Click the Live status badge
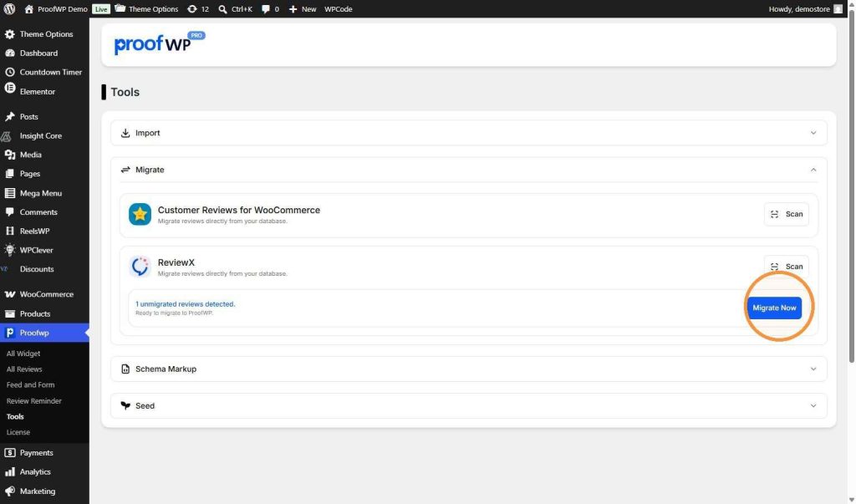 tap(101, 9)
